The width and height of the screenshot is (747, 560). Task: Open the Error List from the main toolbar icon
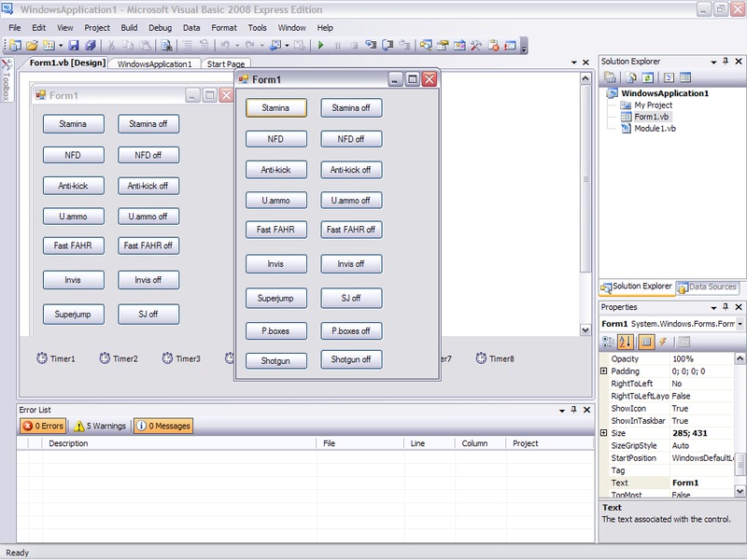[x=494, y=45]
